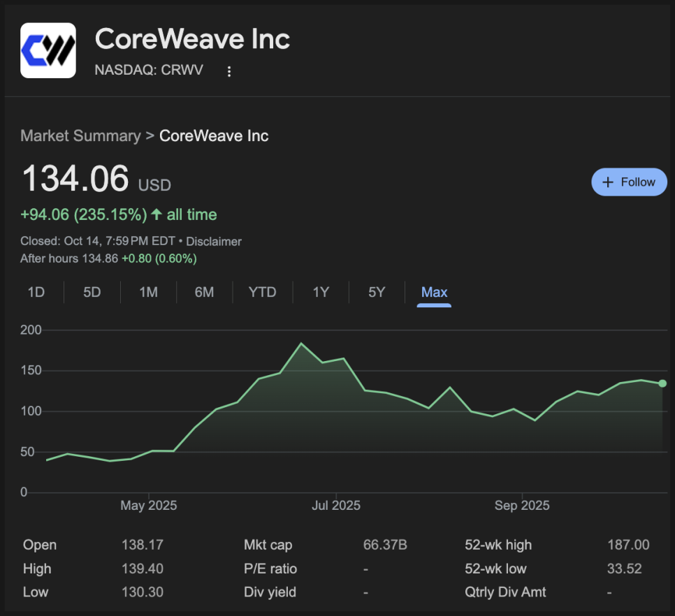Click the Max range tab
The image size is (675, 616).
pos(434,292)
